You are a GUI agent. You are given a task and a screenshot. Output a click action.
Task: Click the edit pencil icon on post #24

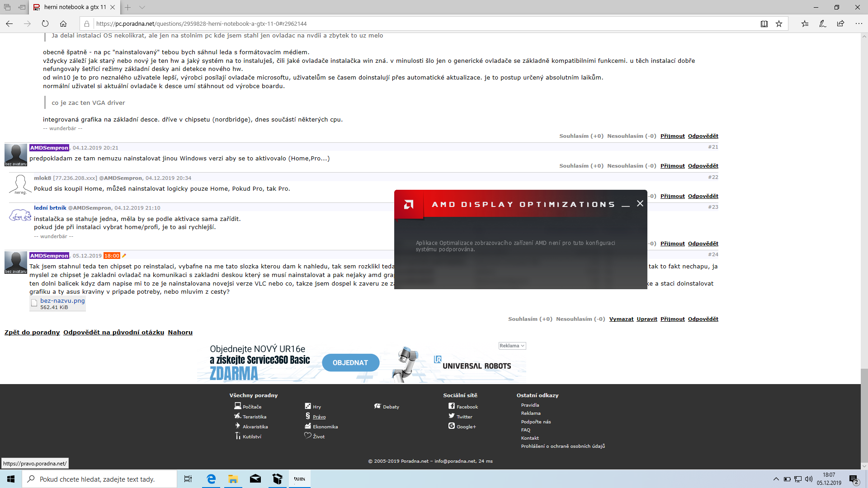[124, 256]
